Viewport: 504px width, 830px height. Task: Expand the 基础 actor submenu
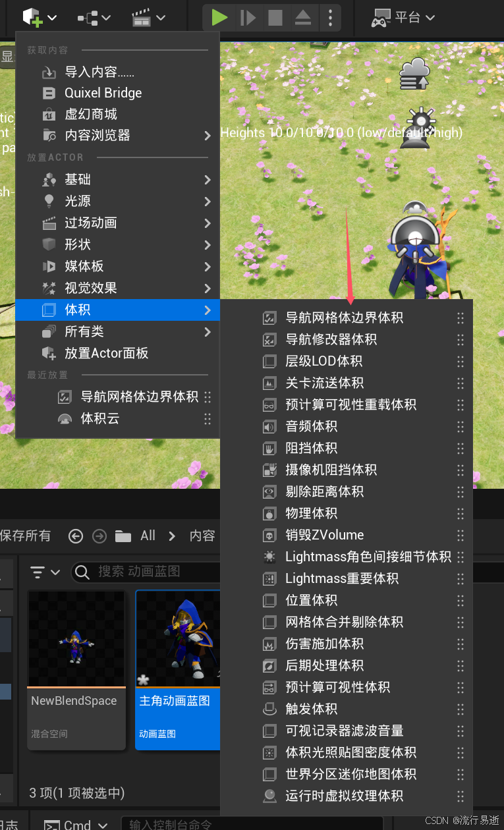pyautogui.click(x=117, y=179)
